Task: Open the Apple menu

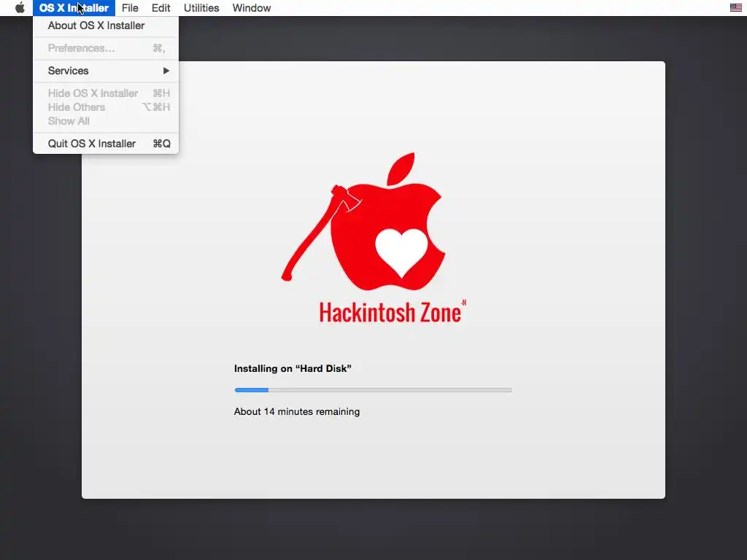Action: tap(20, 7)
